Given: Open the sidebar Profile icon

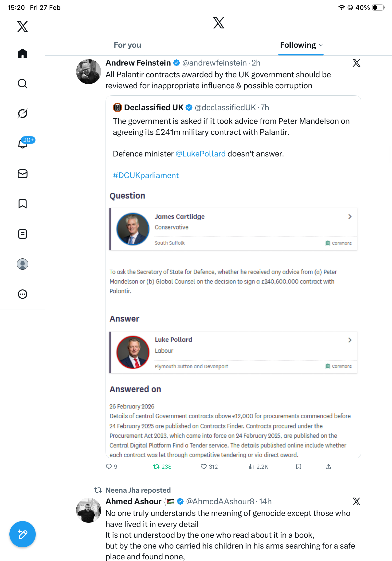Looking at the screenshot, I should tap(23, 264).
